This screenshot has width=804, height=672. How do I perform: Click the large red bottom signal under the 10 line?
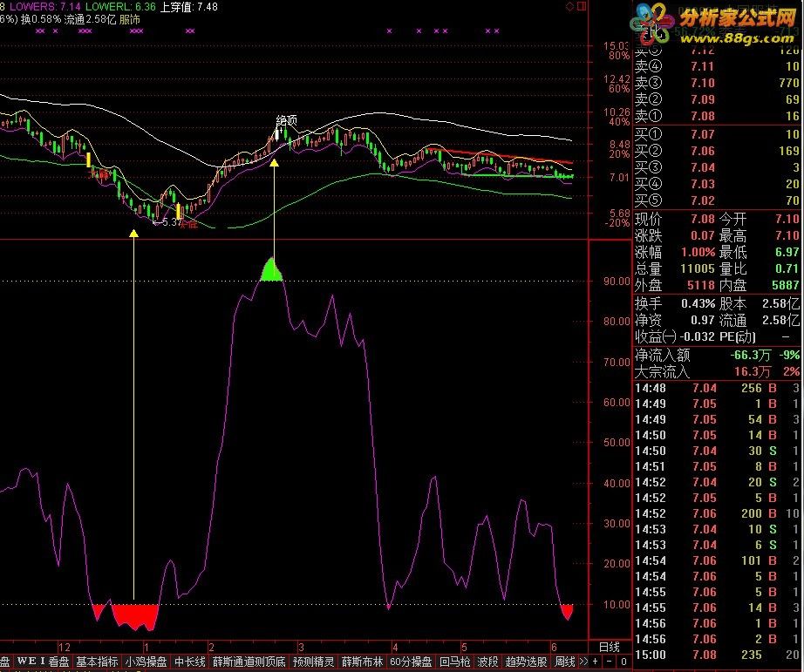(x=135, y=616)
